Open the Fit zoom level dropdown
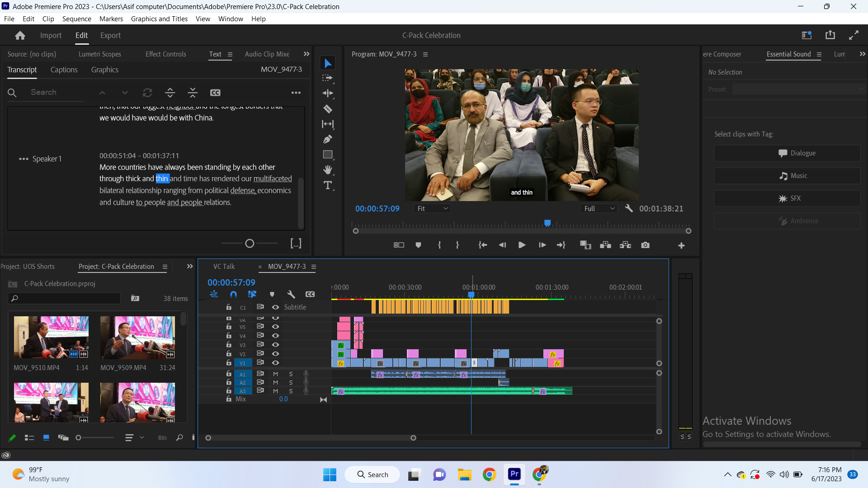Image resolution: width=868 pixels, height=488 pixels. tap(432, 208)
